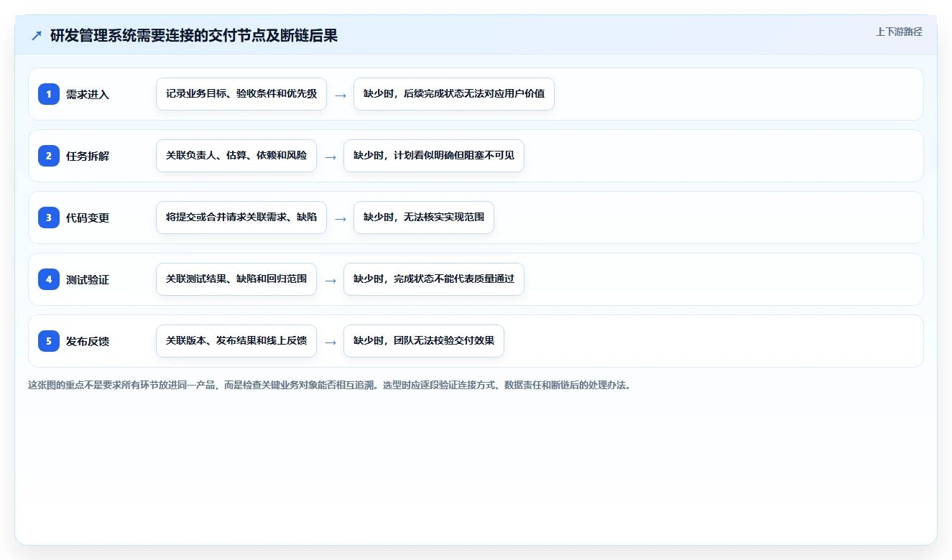The width and height of the screenshot is (952, 560).
Task: Click the title 研发管理系统需要连接的交付节点及断链后果
Action: pyautogui.click(x=194, y=36)
